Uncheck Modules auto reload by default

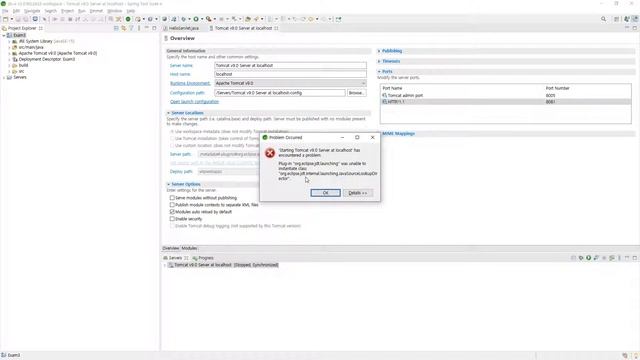172,212
